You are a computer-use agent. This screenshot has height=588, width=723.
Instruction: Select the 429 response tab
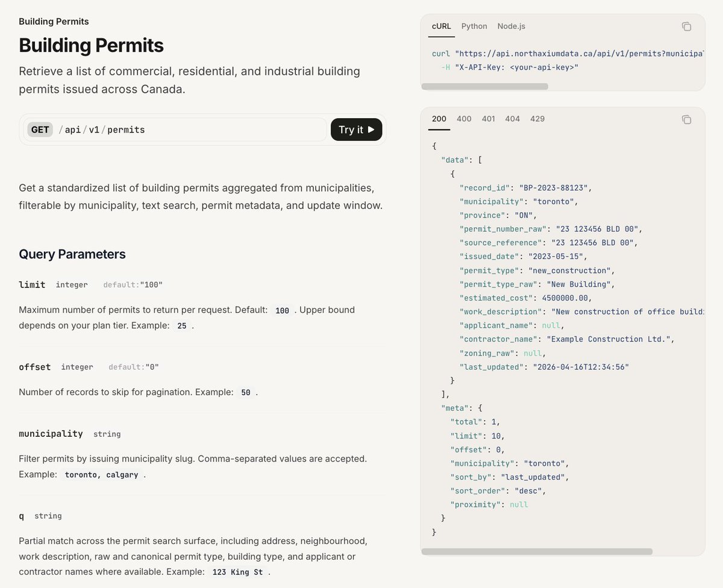click(x=537, y=119)
